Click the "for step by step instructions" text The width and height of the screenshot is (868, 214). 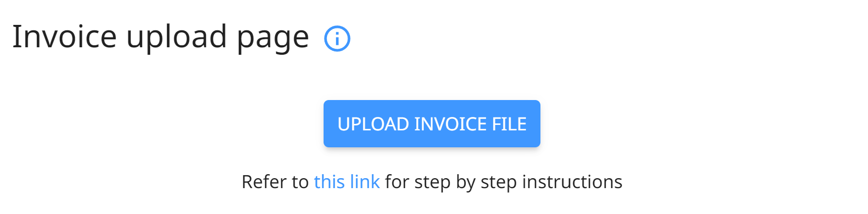pos(504,183)
